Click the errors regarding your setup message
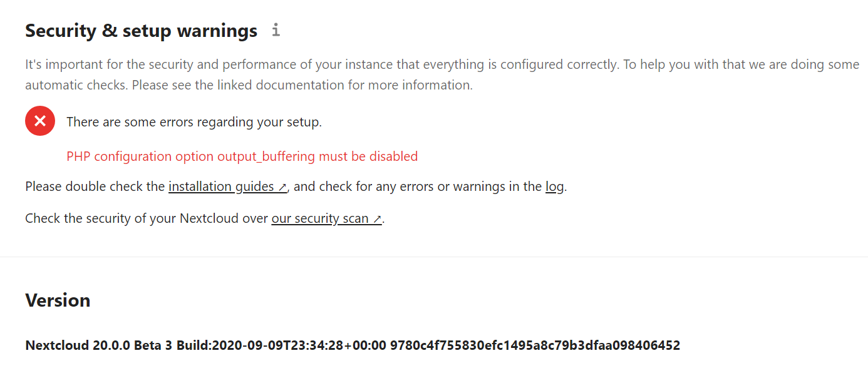Image resolution: width=868 pixels, height=378 pixels. tap(194, 121)
